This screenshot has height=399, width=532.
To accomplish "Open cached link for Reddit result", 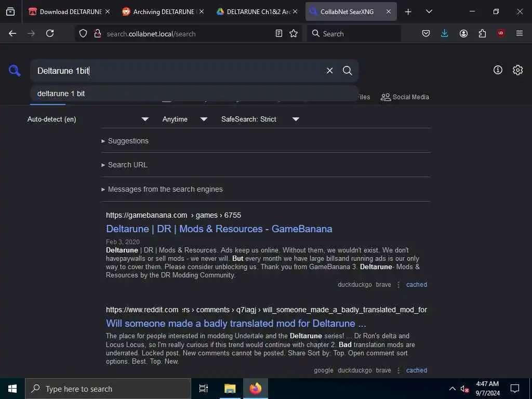I will pyautogui.click(x=417, y=370).
